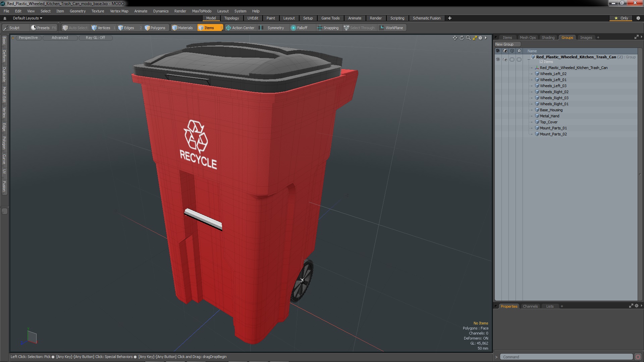Toggle render visibility of the trash can group
This screenshot has height=362, width=644.
[x=505, y=59]
